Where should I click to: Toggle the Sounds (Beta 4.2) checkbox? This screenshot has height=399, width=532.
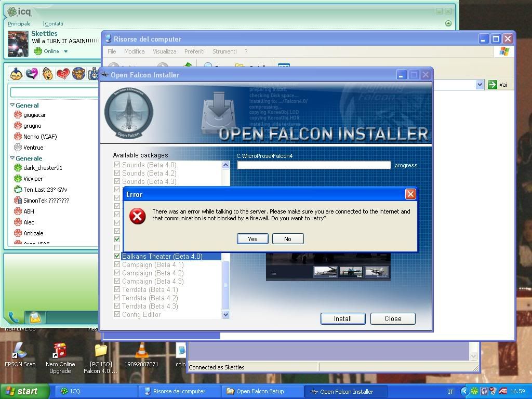[x=117, y=173]
